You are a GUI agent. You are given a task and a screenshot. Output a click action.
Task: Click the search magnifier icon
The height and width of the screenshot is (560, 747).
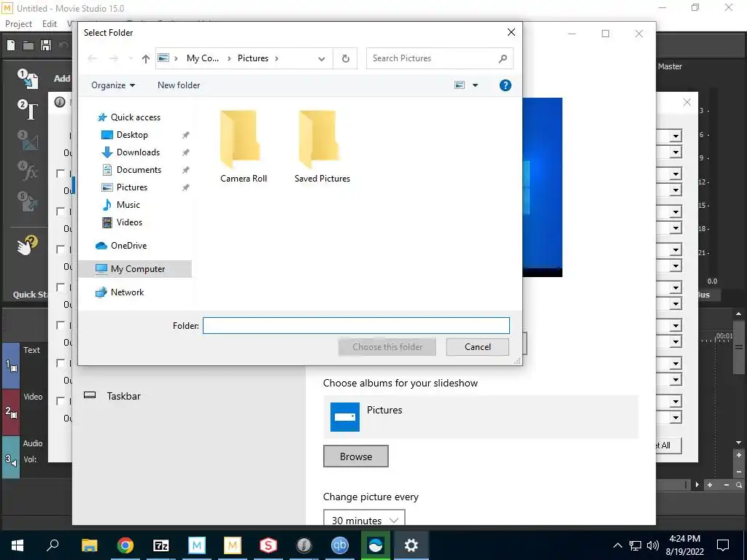pos(503,58)
